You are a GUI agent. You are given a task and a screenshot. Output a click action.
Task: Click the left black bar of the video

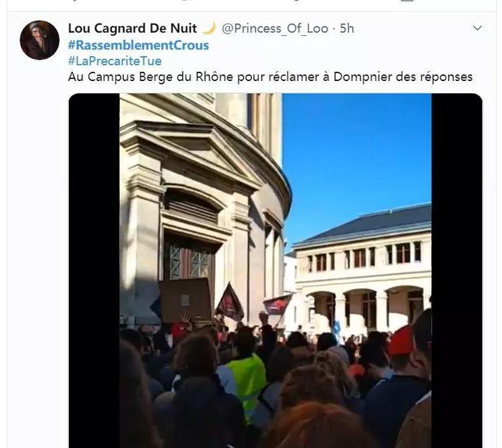(94, 270)
